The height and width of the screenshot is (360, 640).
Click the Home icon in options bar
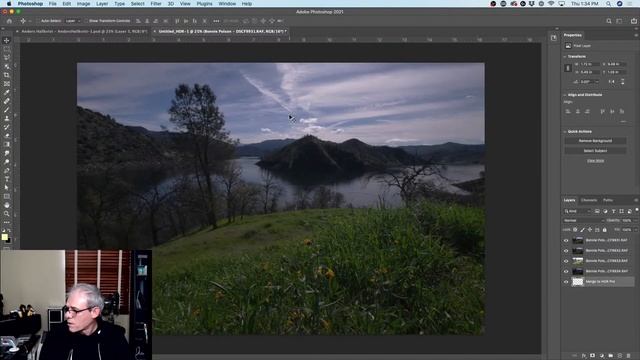pyautogui.click(x=9, y=21)
